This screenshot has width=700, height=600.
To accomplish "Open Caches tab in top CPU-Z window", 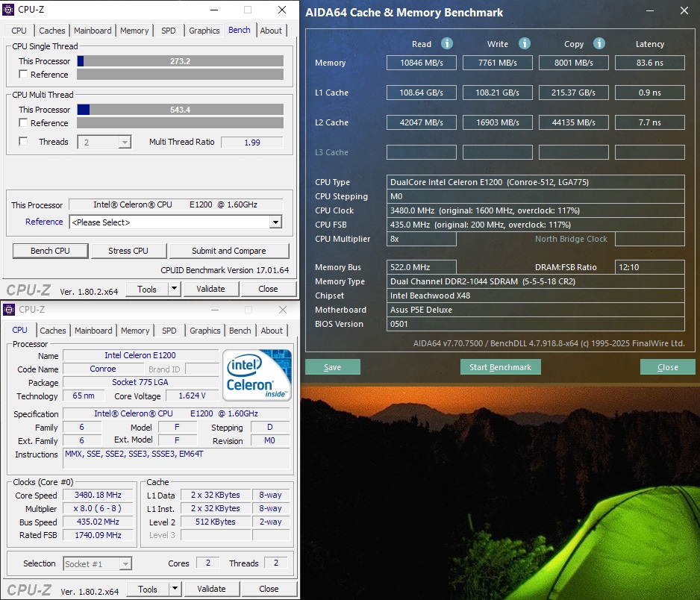I will click(x=51, y=31).
